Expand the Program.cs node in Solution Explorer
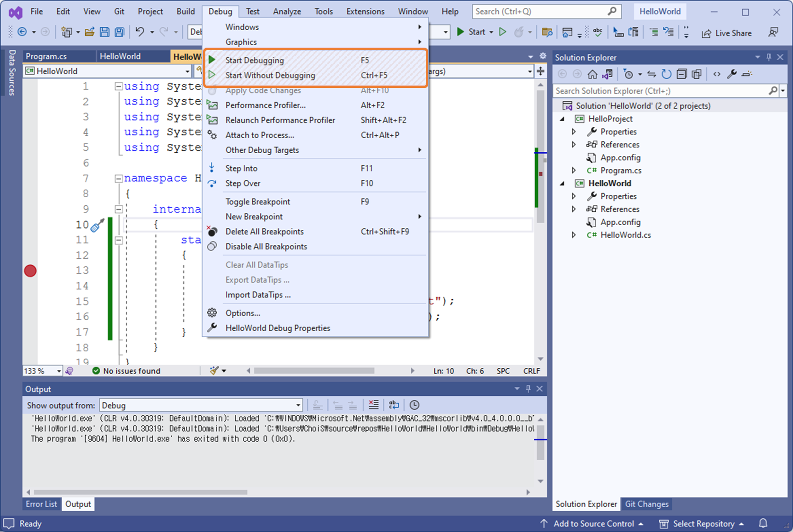The image size is (793, 532). pyautogui.click(x=574, y=170)
